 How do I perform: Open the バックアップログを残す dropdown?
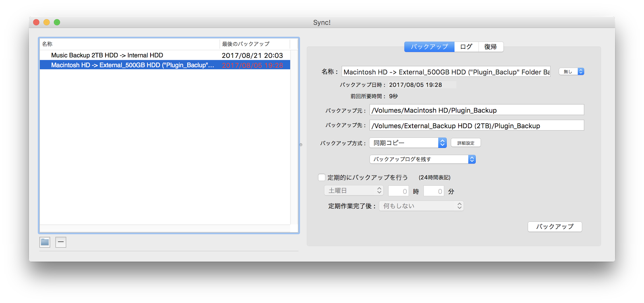point(423,159)
